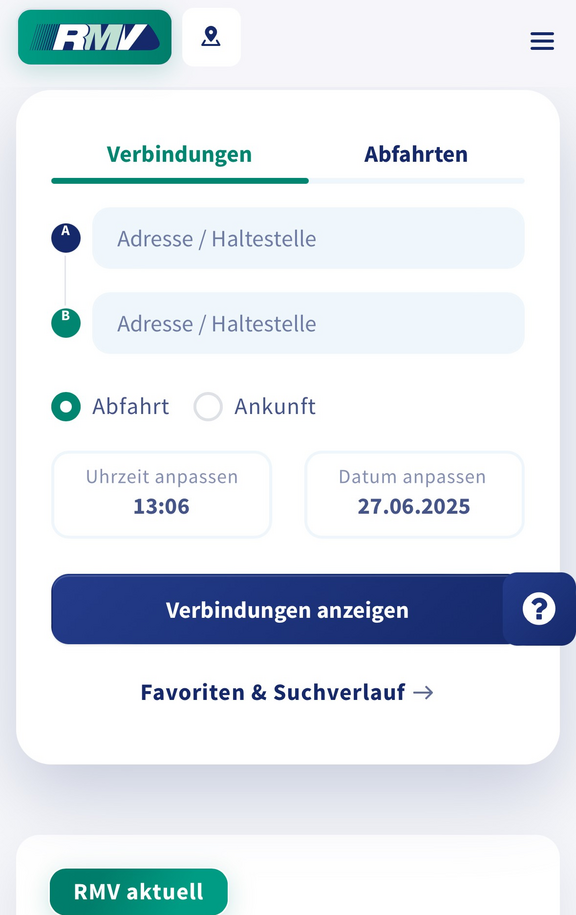Expand the search history via Suchverlauf
Viewport: 576px width, 915px height.
point(287,692)
